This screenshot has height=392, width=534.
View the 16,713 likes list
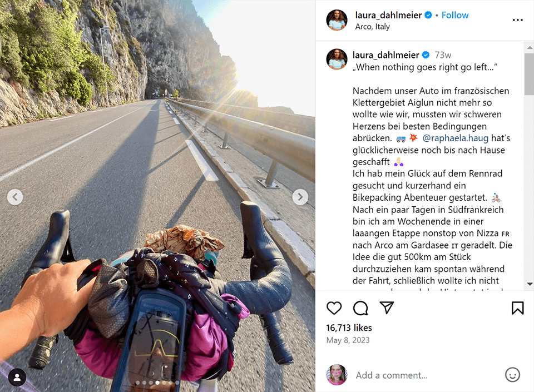(349, 328)
